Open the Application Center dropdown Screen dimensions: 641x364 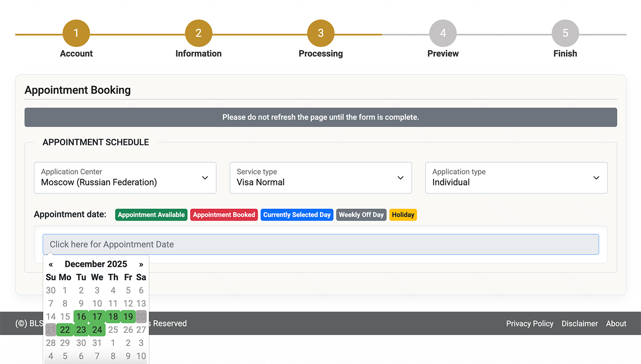coord(125,178)
